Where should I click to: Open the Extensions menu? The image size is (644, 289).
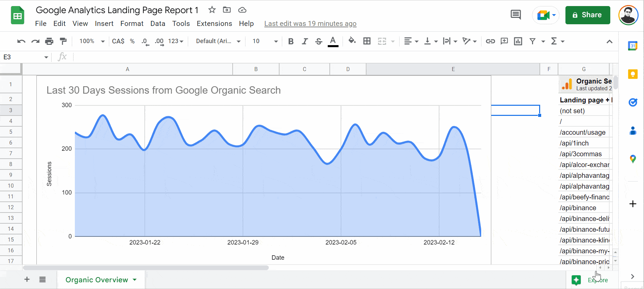point(214,24)
